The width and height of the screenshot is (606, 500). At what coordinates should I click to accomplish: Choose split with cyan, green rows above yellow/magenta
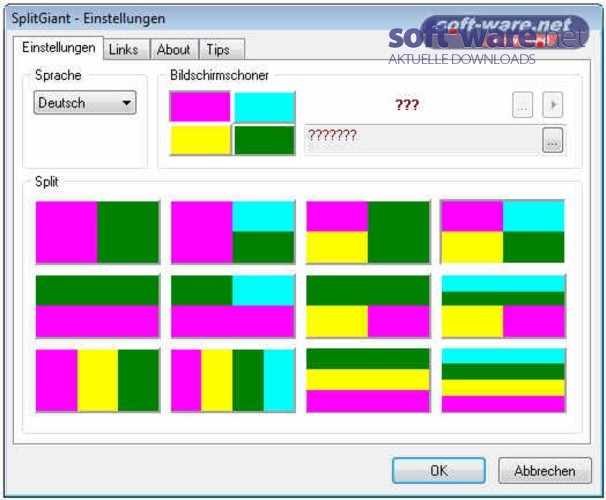click(503, 306)
